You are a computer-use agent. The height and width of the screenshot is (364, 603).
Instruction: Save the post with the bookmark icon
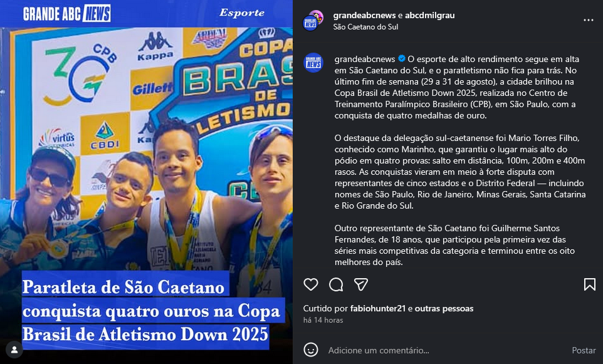point(590,284)
